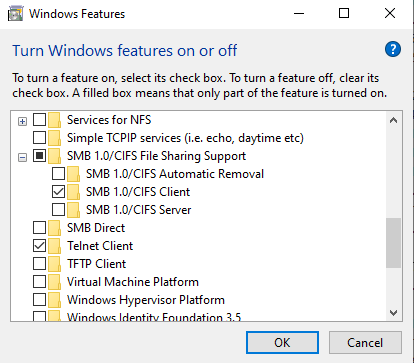Click folder icon beside SMB 1.0/CIFS File Sharing Support
Image resolution: width=414 pixels, height=363 pixels.
tap(54, 156)
